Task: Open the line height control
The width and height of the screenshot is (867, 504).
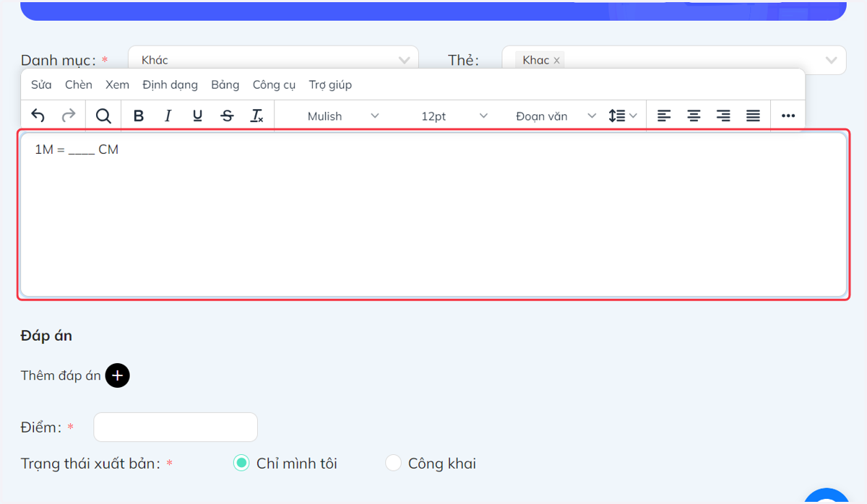Action: [622, 116]
